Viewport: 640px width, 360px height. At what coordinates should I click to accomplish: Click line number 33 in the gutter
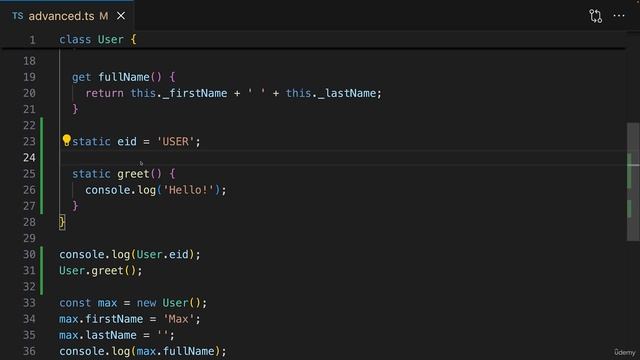(29, 303)
